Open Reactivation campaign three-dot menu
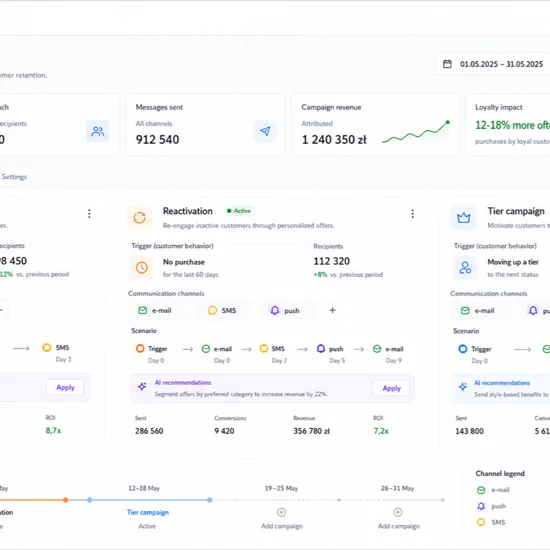 pyautogui.click(x=412, y=214)
